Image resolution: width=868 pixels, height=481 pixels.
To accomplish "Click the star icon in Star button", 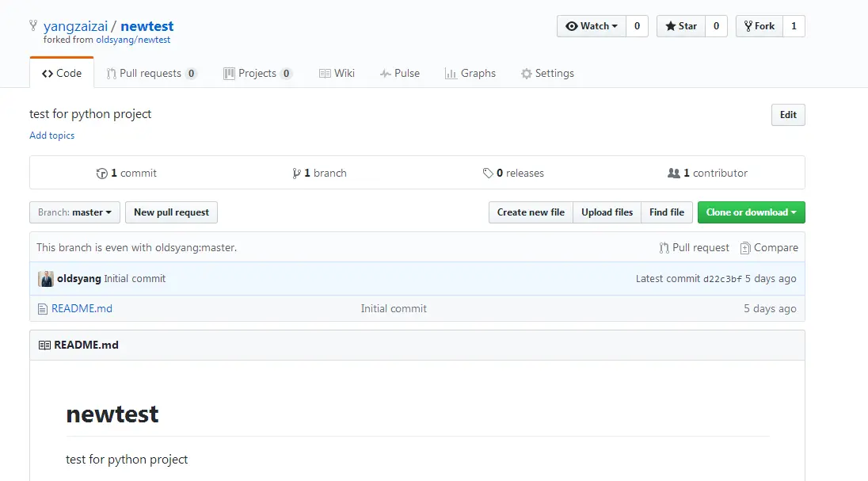I will click(670, 26).
